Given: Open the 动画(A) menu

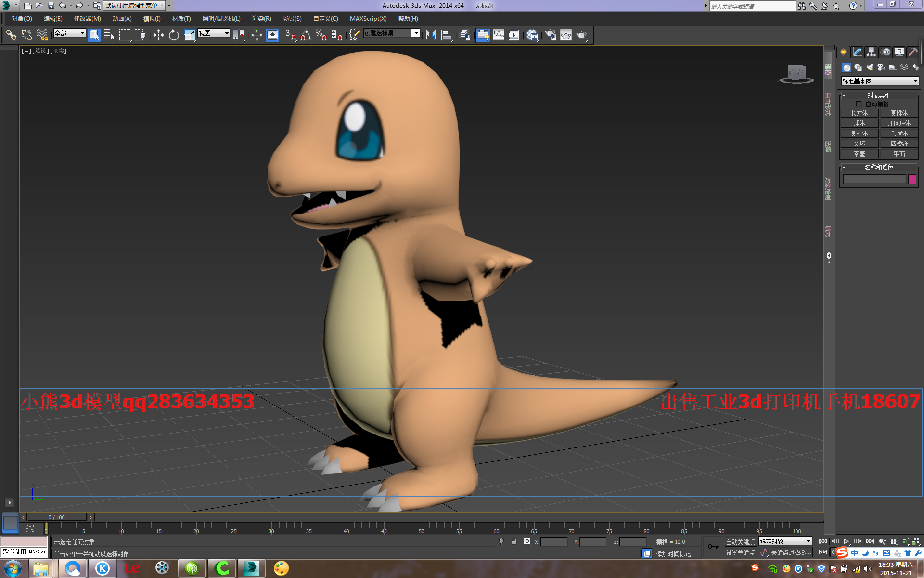Looking at the screenshot, I should pyautogui.click(x=122, y=19).
